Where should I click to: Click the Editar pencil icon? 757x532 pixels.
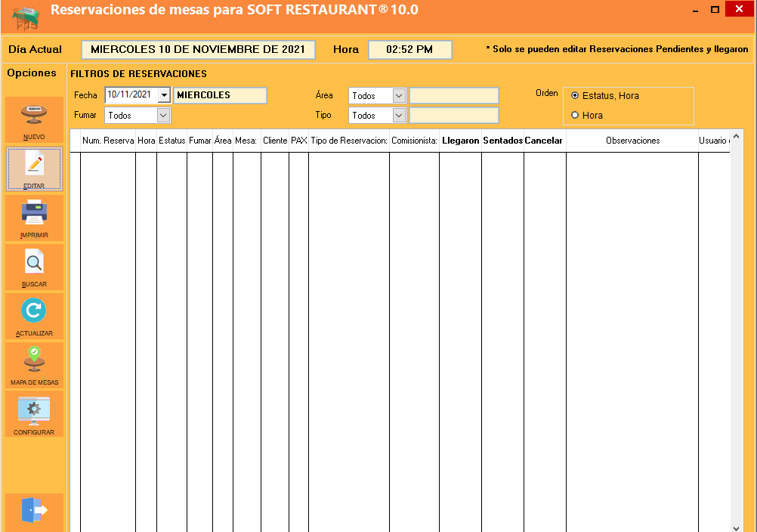(x=34, y=165)
